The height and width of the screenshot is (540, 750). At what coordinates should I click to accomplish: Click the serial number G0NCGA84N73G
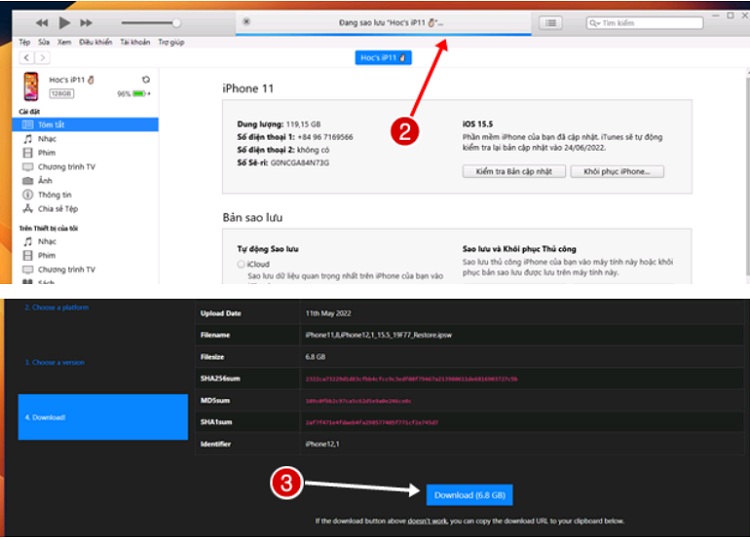(300, 163)
